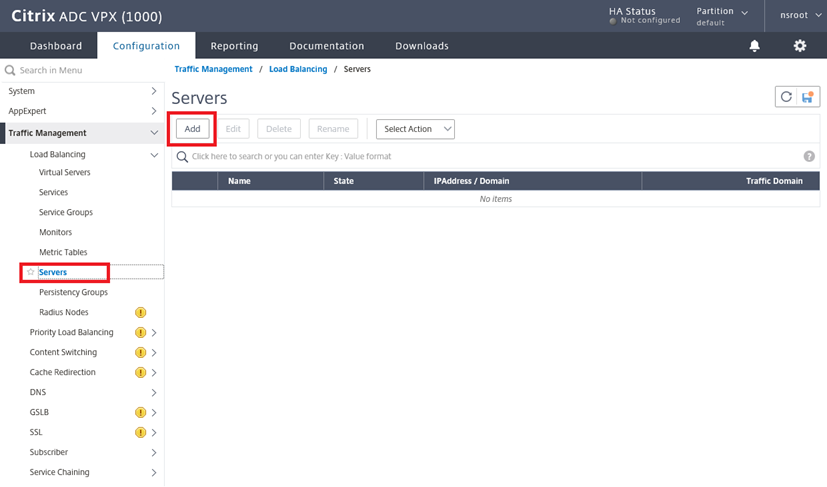Expand Priority Load Balancing chevron
The width and height of the screenshot is (827, 487).
point(154,332)
